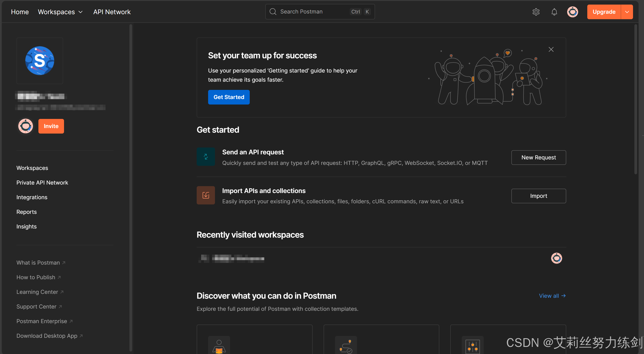Dismiss the team success banner
The width and height of the screenshot is (644, 354).
[x=551, y=49]
